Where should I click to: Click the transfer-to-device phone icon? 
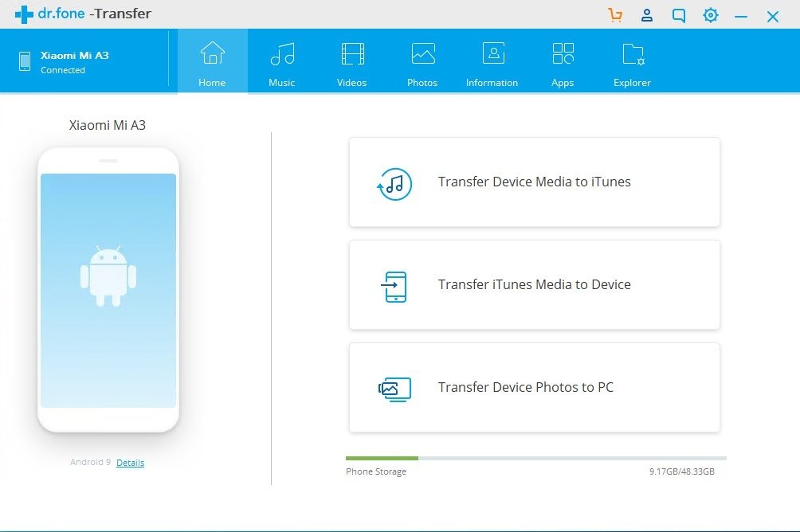coord(394,286)
